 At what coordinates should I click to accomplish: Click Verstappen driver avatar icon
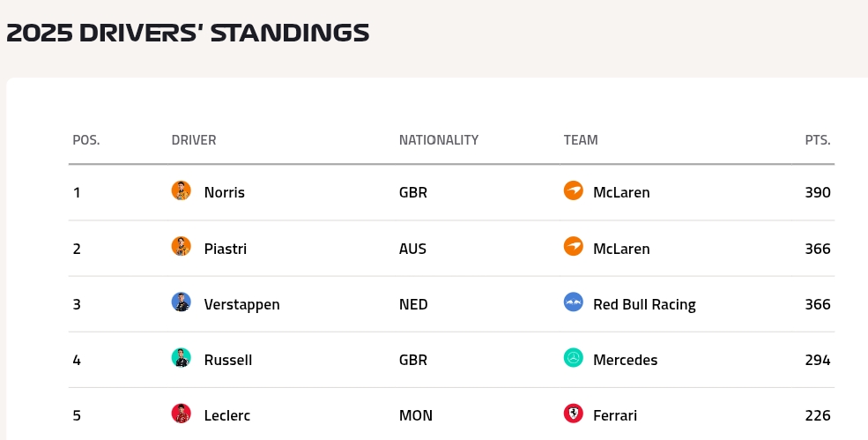pyautogui.click(x=181, y=302)
